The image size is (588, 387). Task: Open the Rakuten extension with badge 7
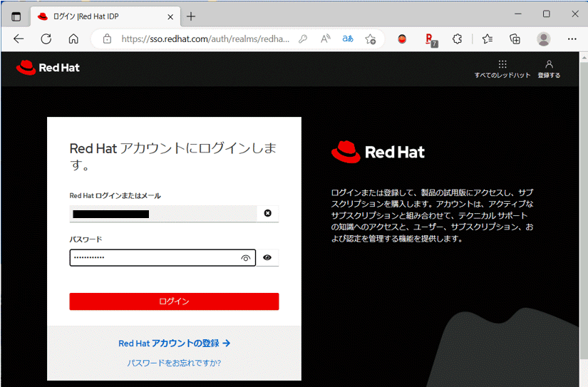coord(431,40)
